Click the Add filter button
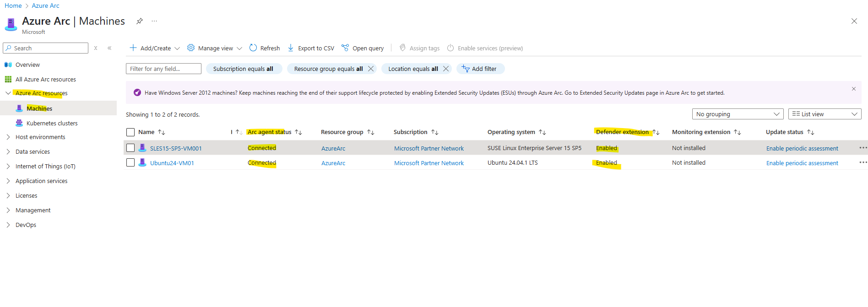Screen dimensions: 868x307 [x=480, y=69]
